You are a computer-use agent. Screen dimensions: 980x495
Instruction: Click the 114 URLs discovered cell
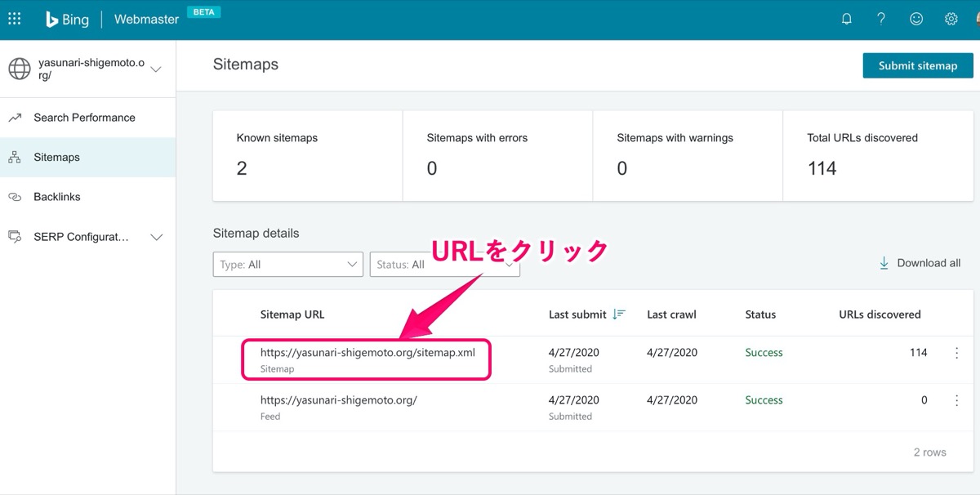[x=918, y=353]
